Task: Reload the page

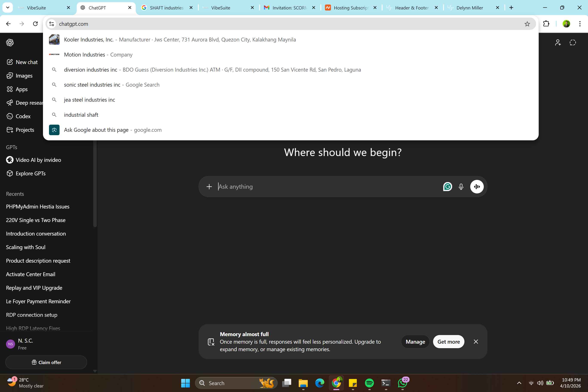Action: [35, 24]
